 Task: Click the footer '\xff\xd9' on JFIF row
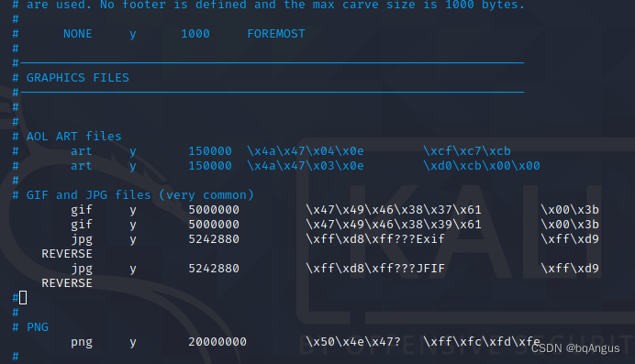pos(570,269)
